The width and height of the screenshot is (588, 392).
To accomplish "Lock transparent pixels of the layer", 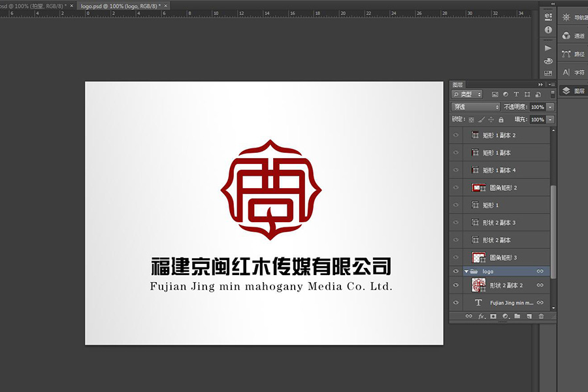I will click(471, 120).
